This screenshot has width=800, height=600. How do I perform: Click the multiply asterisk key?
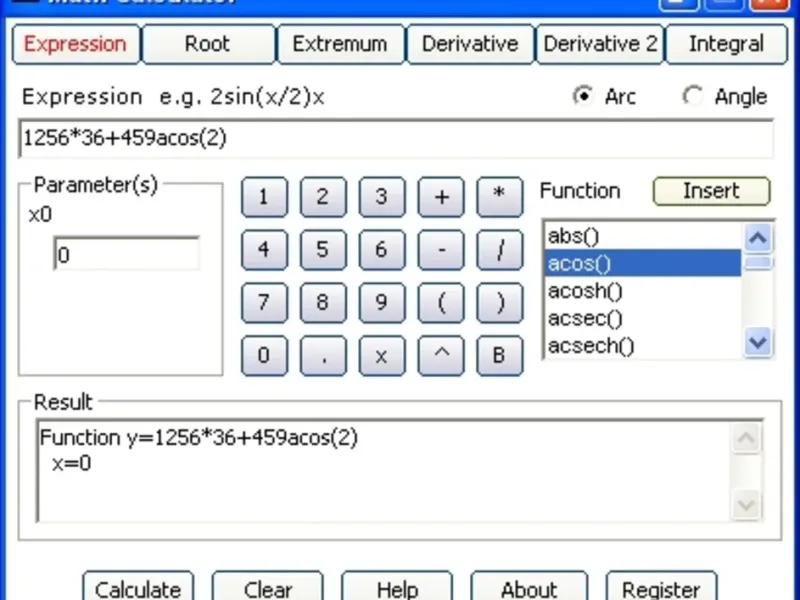pos(499,197)
